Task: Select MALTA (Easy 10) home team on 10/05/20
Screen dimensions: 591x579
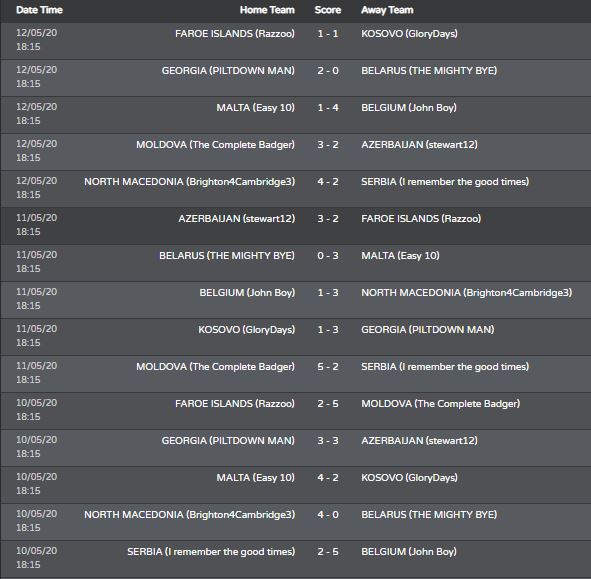Action: tap(255, 478)
